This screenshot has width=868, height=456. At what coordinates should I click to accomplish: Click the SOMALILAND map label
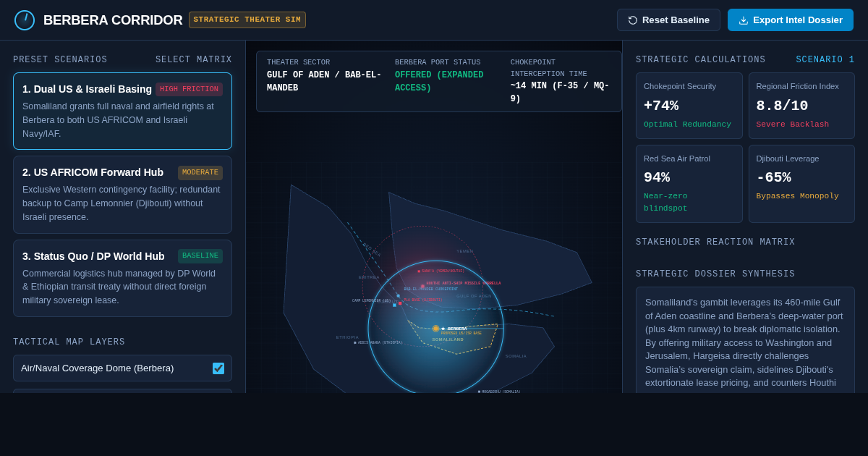[x=448, y=339]
